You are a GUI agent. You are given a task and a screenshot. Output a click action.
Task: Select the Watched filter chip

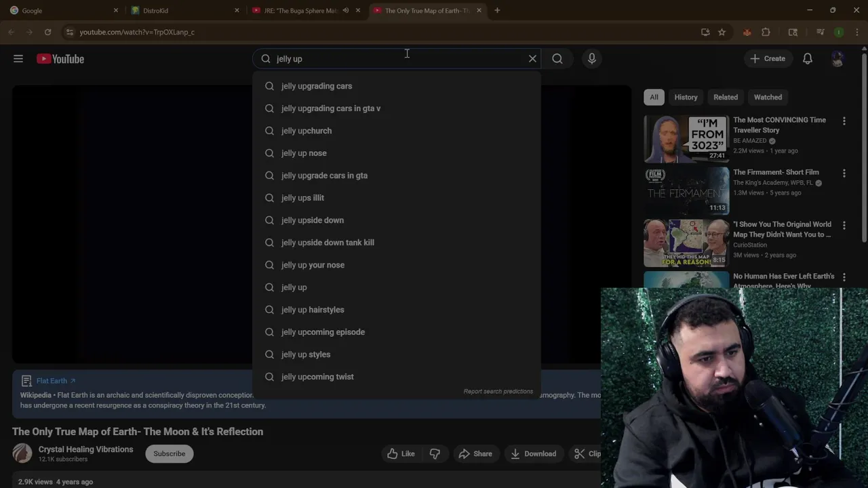(768, 97)
